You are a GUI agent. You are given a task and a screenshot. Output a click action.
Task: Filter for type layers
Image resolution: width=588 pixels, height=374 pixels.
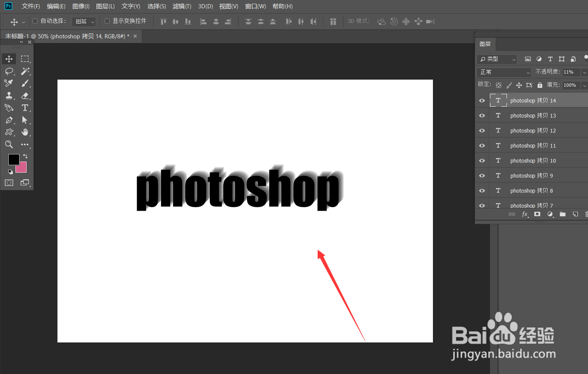coord(550,59)
